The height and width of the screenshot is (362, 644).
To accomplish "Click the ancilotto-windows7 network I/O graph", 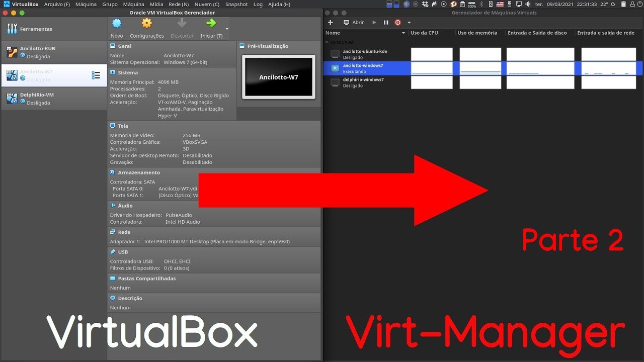I will (609, 68).
